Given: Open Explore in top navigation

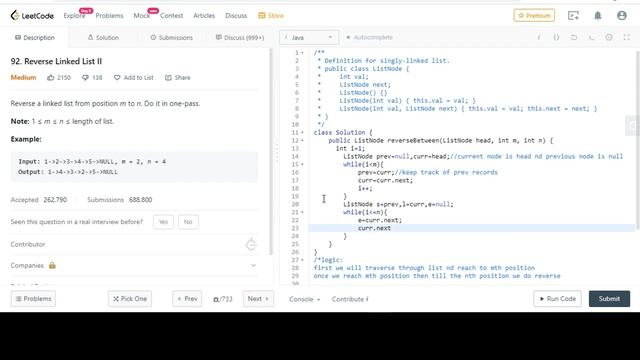Looking at the screenshot, I should pyautogui.click(x=74, y=16).
